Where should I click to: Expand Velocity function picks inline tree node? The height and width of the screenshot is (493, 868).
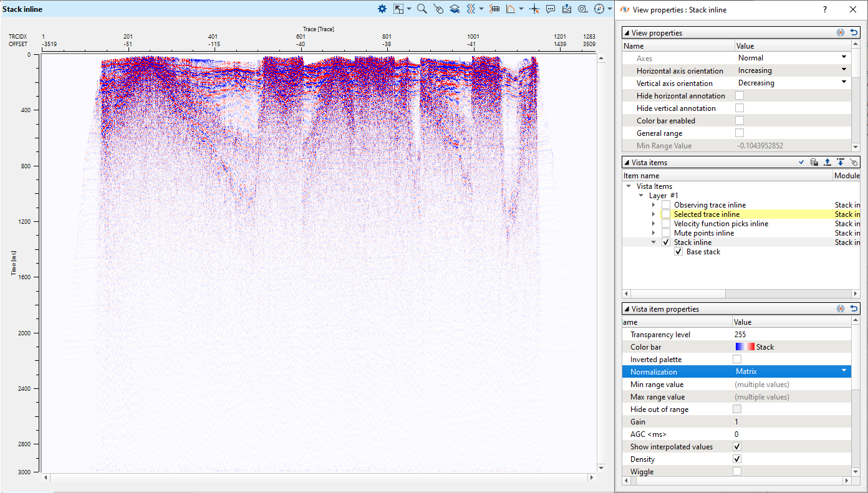click(653, 224)
